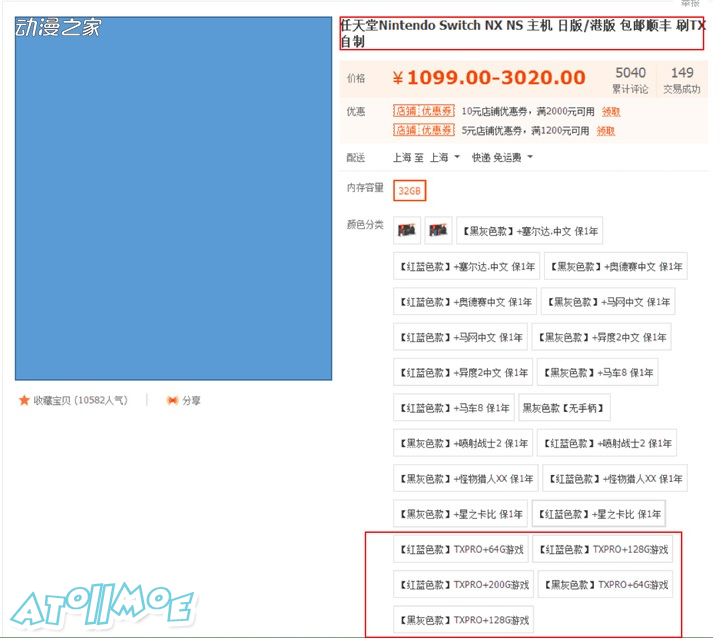
Task: Select 【红蓝色款】TXPRO+200G游戏 variant
Action: coord(464,585)
